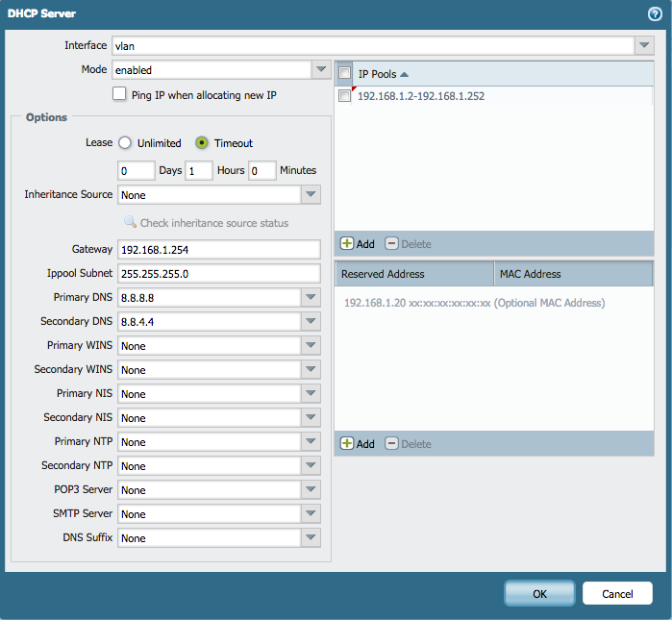672x620 pixels.
Task: Click into the Gateway input field
Action: [218, 250]
